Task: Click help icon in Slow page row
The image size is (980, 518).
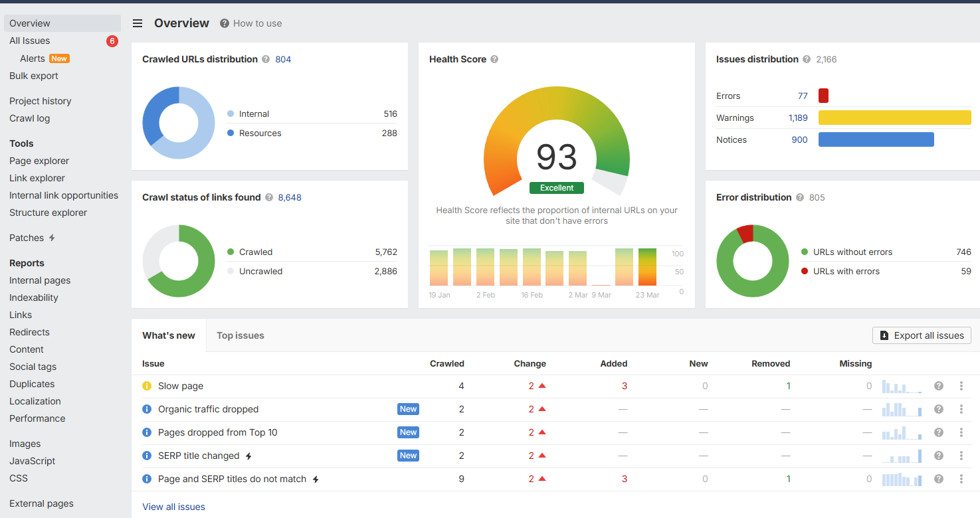Action: pos(939,386)
